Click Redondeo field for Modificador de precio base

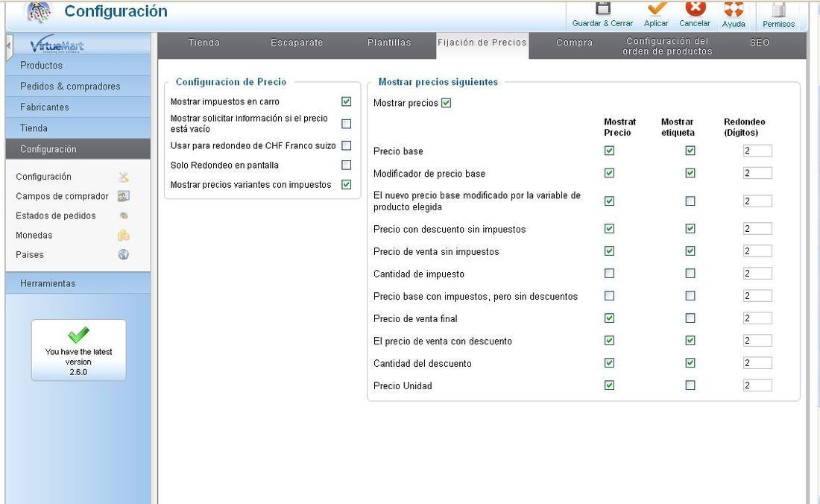point(757,173)
